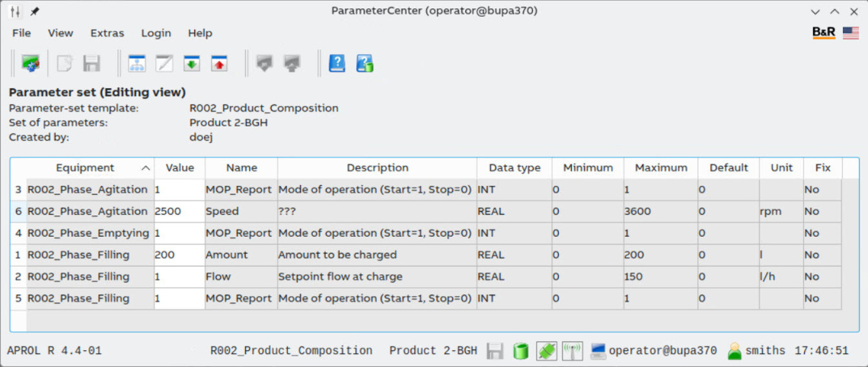Click the B&R logo
The image size is (868, 367).
[824, 33]
